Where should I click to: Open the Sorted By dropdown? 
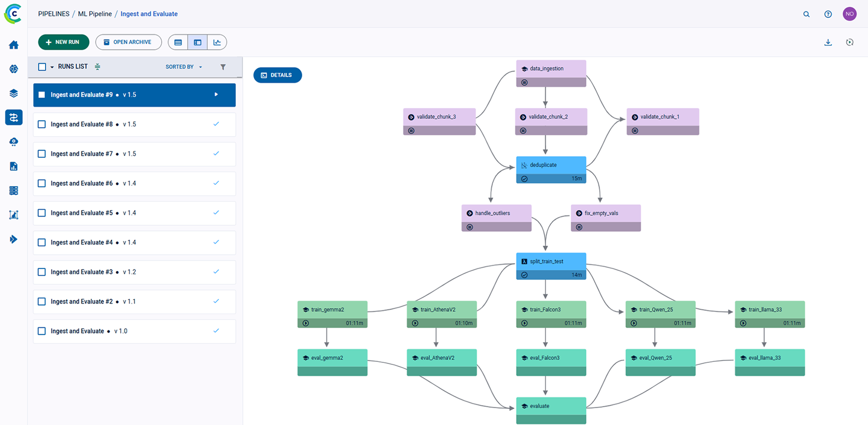click(x=184, y=67)
